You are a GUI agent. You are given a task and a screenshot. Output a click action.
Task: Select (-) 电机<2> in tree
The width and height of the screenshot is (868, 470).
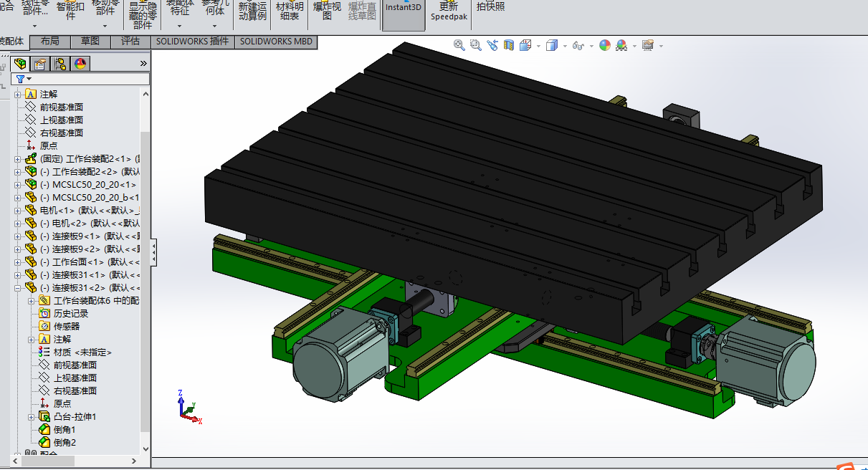[90, 223]
